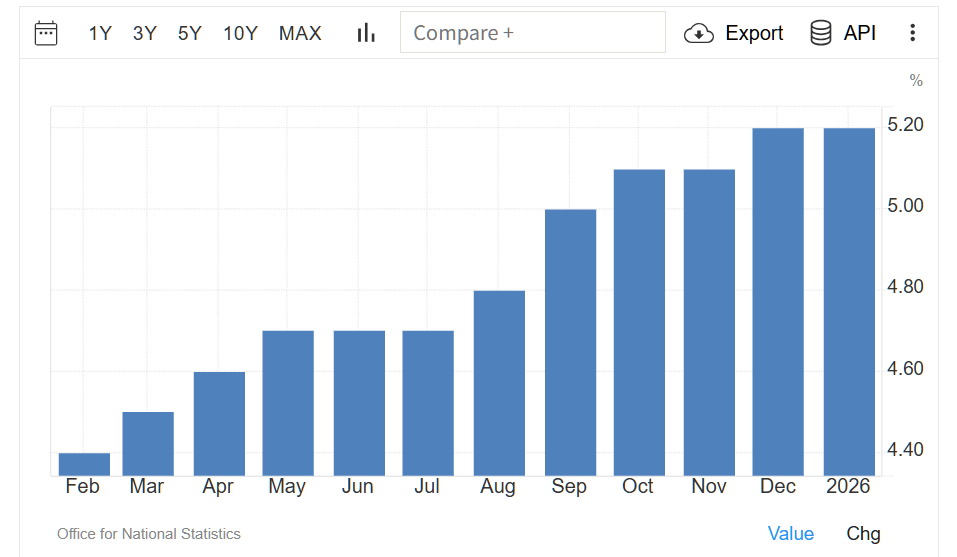Select the December bar
The width and height of the screenshot is (957, 557).
[778, 302]
